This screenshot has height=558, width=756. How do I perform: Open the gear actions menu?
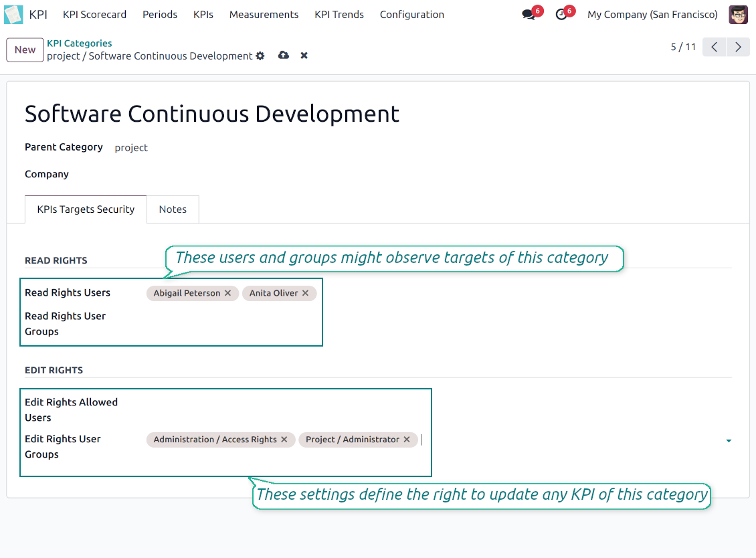pyautogui.click(x=260, y=56)
